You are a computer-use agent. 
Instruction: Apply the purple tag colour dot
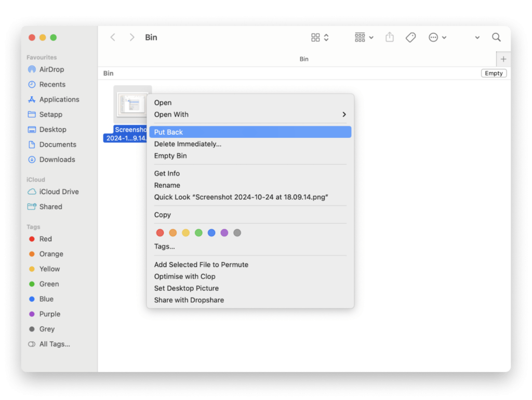click(224, 233)
